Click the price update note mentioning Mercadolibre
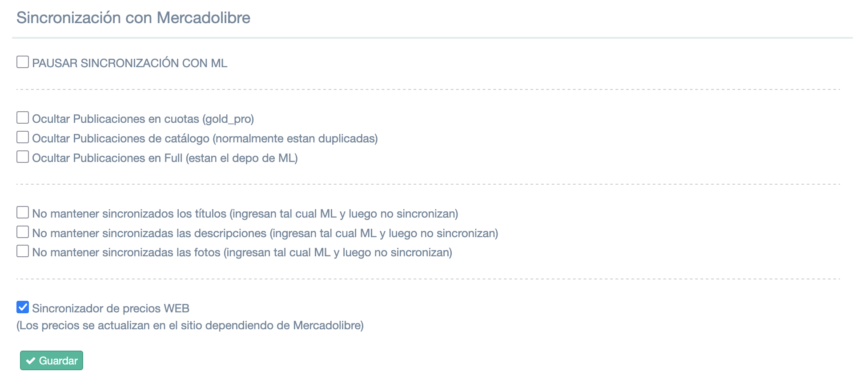 pyautogui.click(x=190, y=325)
